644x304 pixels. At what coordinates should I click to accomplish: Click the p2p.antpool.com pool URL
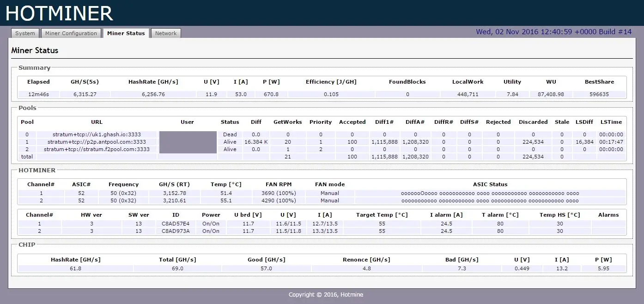point(97,142)
